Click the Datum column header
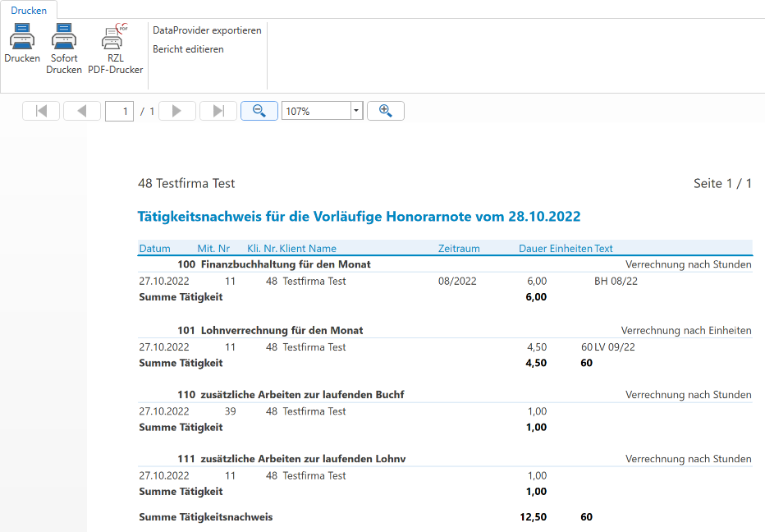The height and width of the screenshot is (532, 765). tap(155, 249)
